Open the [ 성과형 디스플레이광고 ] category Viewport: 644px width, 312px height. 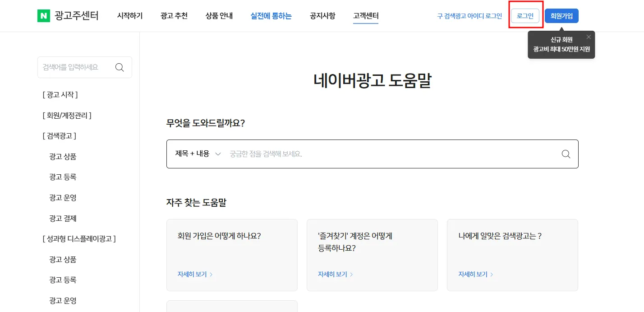[79, 238]
